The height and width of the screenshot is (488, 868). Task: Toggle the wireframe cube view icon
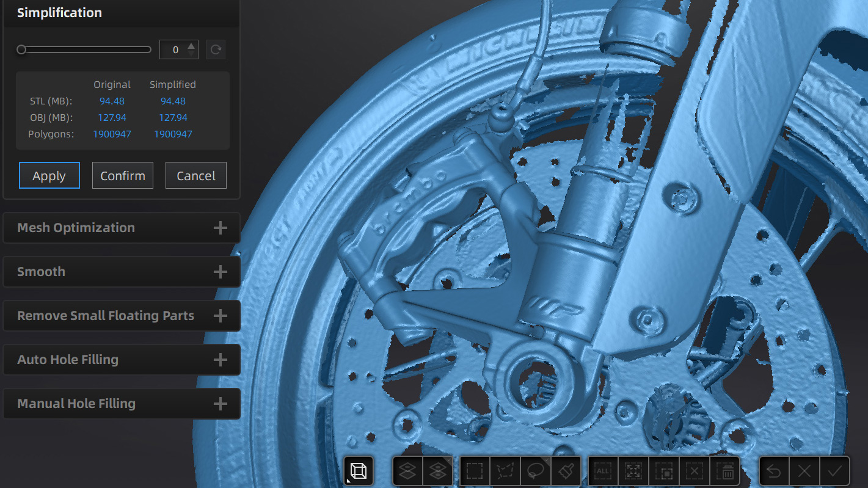coord(359,471)
